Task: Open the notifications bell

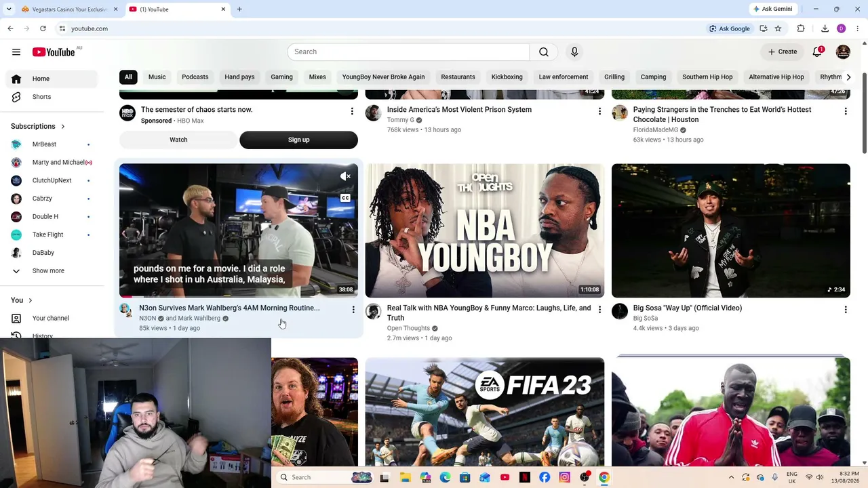Action: tap(818, 52)
